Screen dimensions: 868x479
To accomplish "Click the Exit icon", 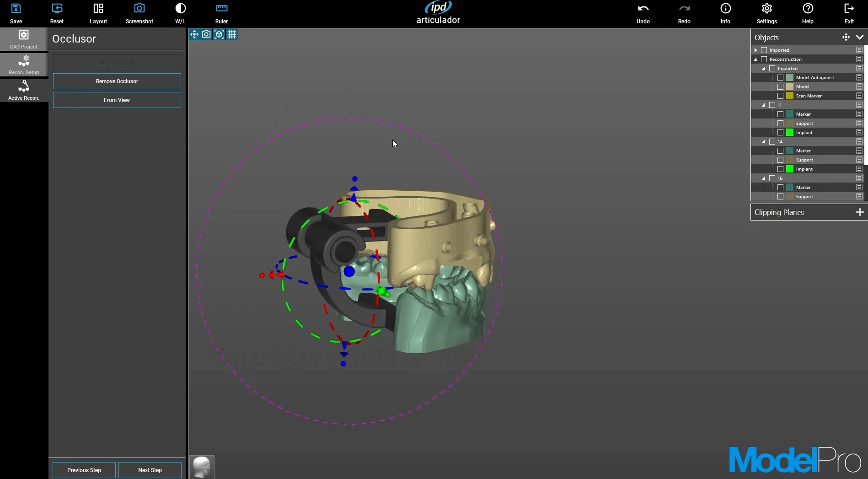I will click(849, 9).
